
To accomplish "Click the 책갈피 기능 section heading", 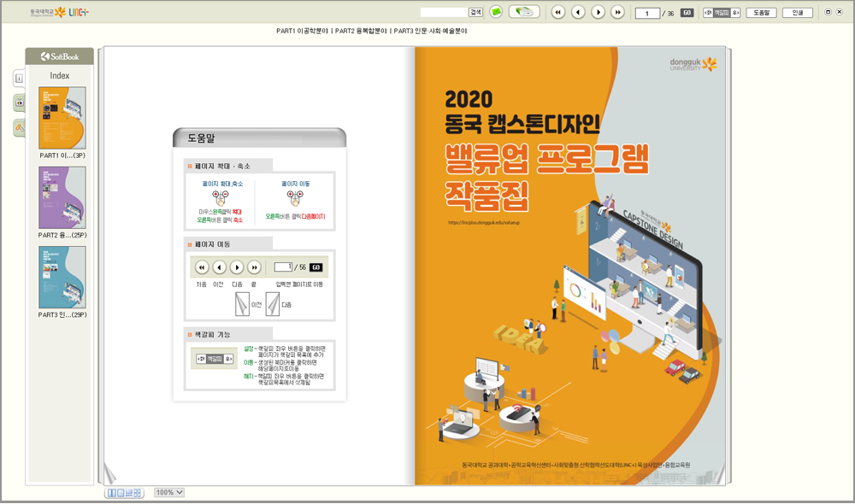I will [x=213, y=335].
